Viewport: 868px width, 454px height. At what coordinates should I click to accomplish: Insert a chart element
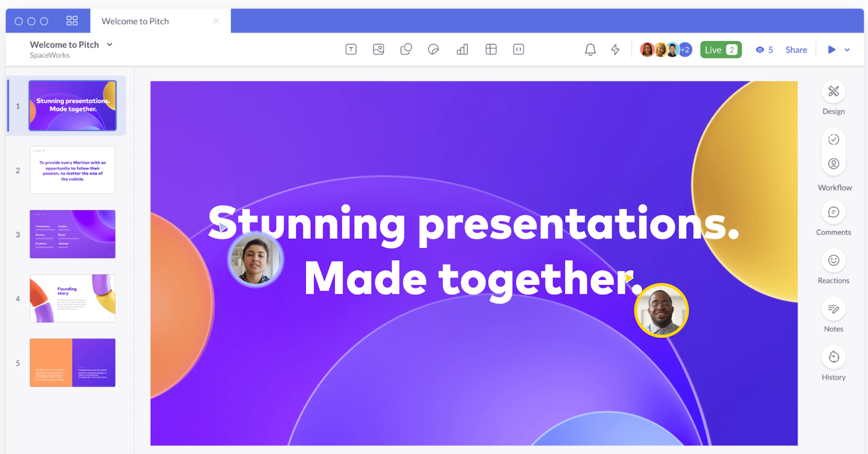(x=462, y=49)
